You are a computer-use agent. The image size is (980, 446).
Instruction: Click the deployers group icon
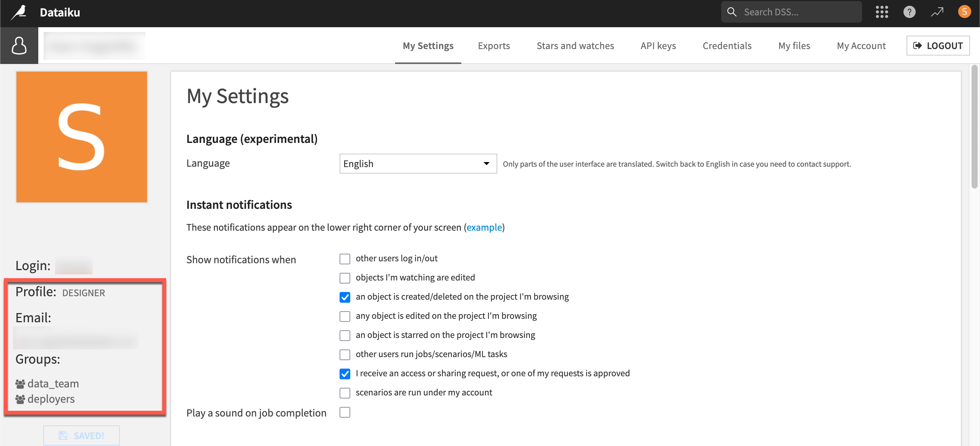point(20,399)
